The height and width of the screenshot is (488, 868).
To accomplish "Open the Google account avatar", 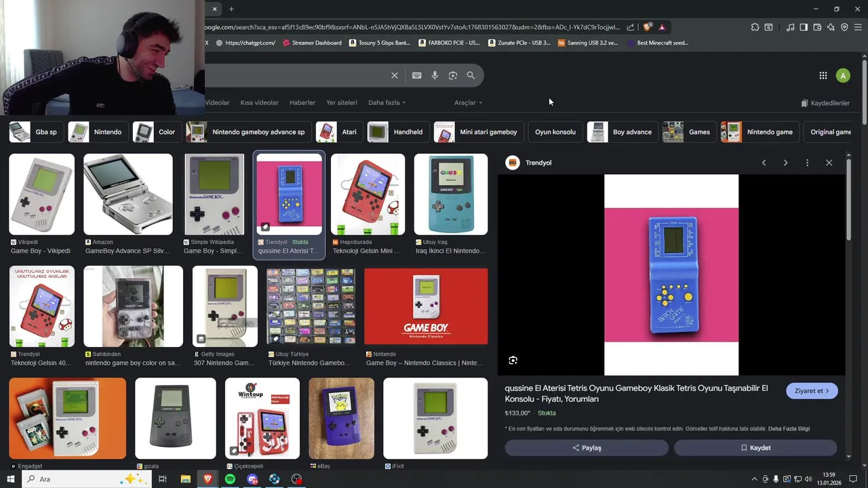I will tap(843, 76).
